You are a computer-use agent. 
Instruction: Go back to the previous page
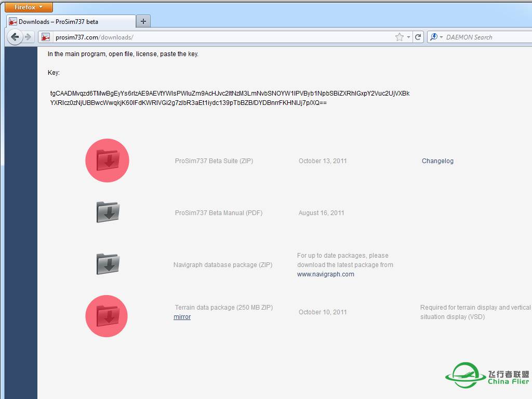coord(15,37)
